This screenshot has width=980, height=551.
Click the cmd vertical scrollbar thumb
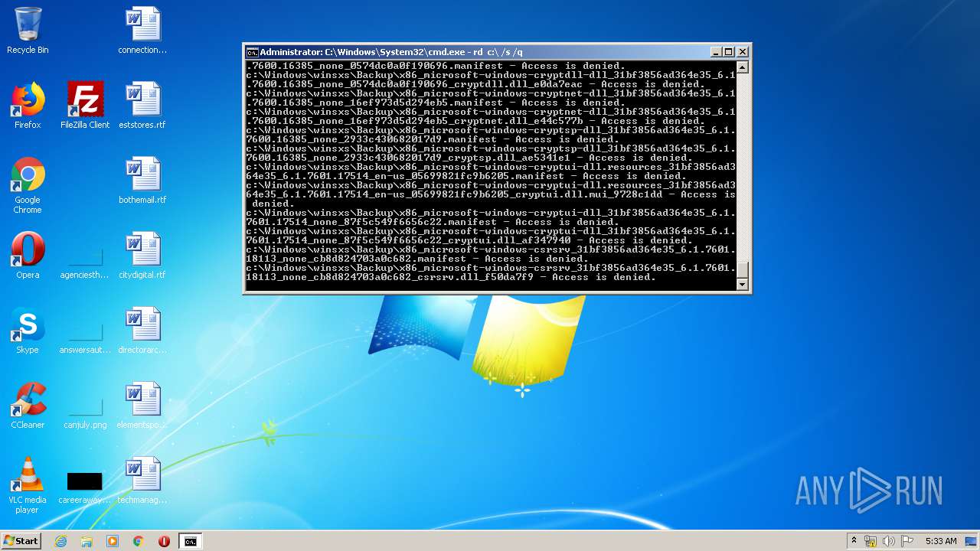click(x=742, y=270)
